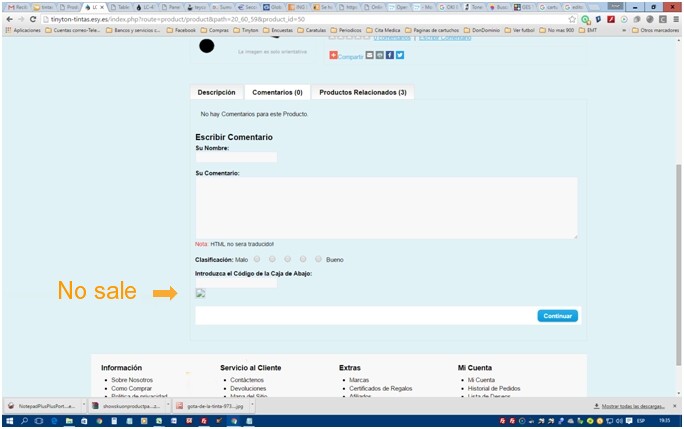
Task: Open the Devoluciones footer link
Action: [x=248, y=388]
